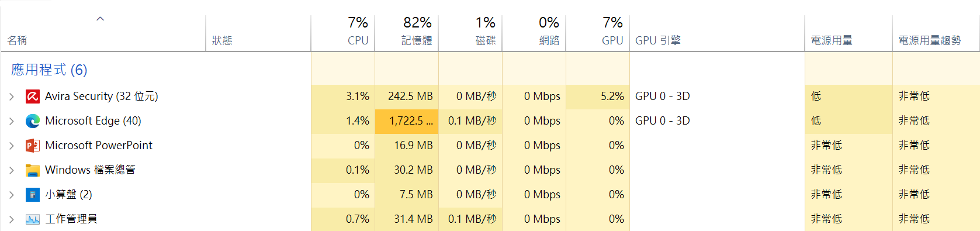The width and height of the screenshot is (980, 231).
Task: Select the 小算盤 calculator icon
Action: [33, 195]
